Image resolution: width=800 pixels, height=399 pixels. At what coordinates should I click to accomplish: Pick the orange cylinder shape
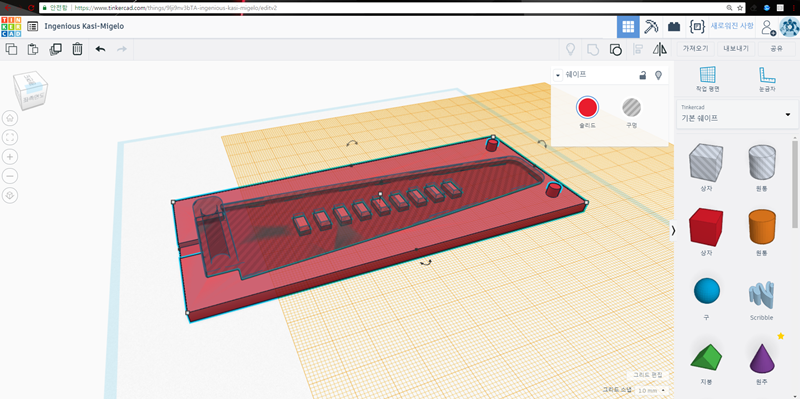tap(762, 227)
